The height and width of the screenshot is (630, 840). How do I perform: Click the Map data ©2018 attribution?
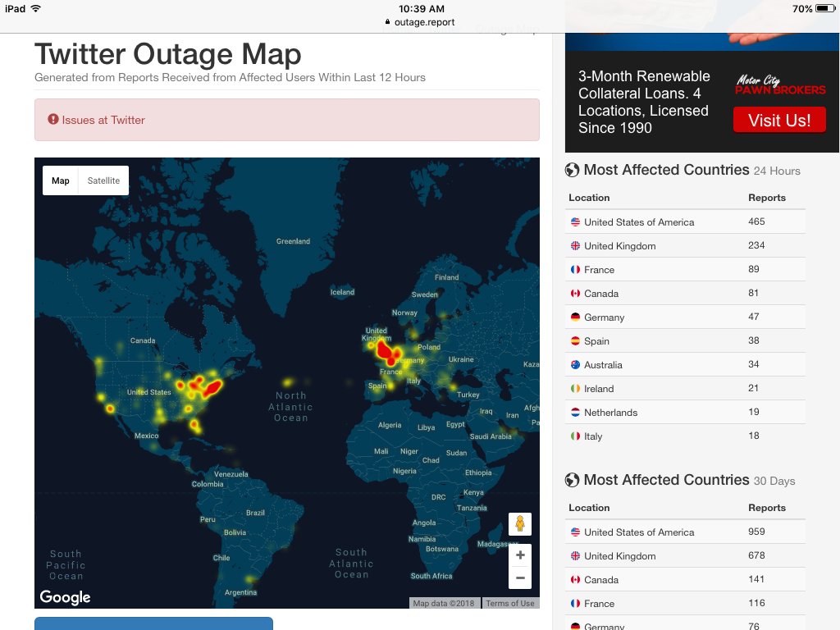click(x=444, y=603)
